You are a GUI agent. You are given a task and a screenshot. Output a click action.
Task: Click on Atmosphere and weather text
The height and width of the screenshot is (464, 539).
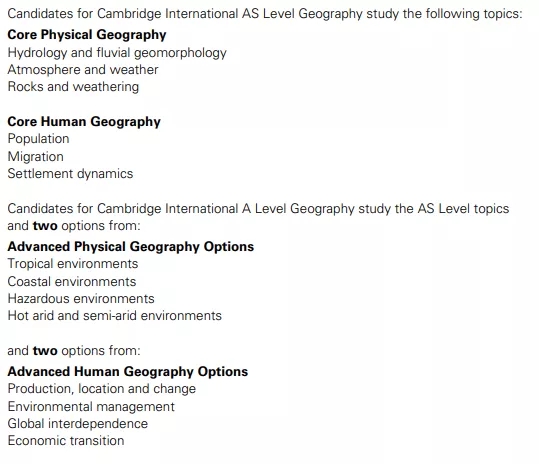tap(83, 69)
